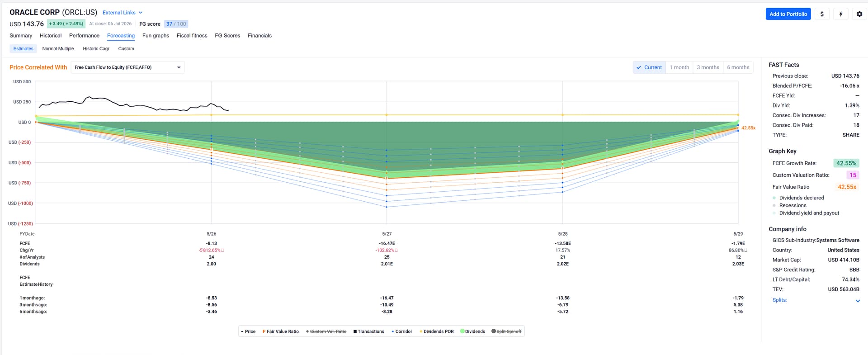Toggle Fair Value Ratio legend item
This screenshot has width=868, height=355.
[281, 331]
